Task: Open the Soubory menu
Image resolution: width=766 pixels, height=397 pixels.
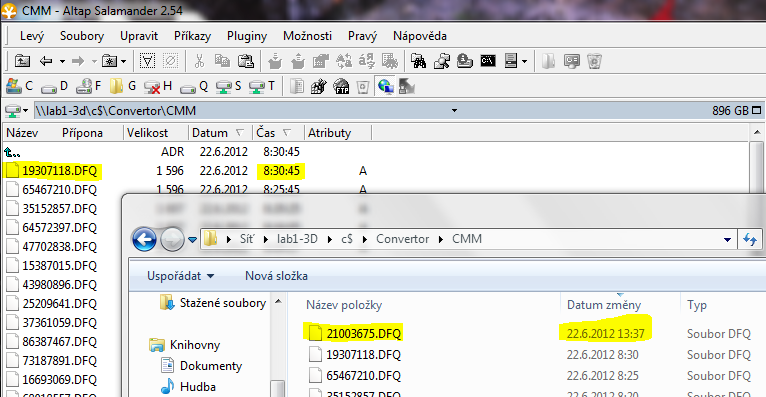Action: point(82,36)
